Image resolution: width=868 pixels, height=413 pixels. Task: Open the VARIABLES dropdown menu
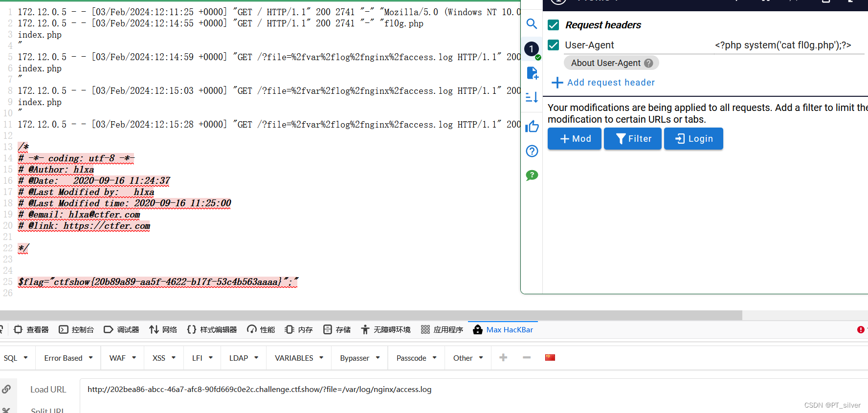tap(299, 358)
